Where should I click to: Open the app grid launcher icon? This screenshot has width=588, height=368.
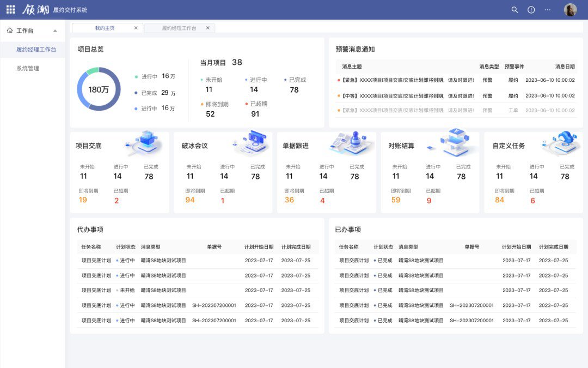10,9
